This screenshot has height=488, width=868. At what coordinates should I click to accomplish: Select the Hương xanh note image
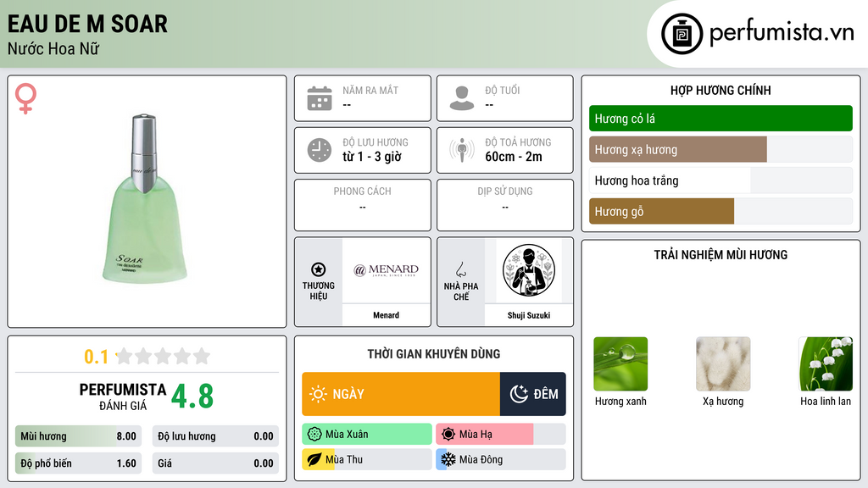[620, 364]
